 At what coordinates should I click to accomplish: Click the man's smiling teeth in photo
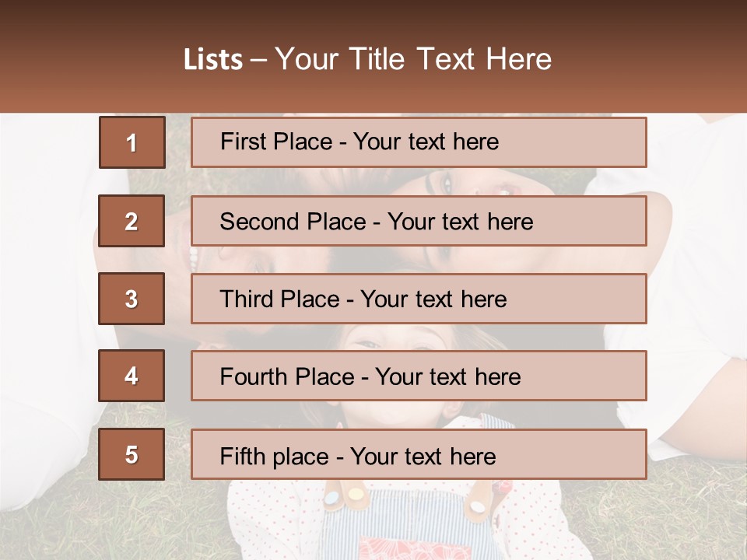(192, 257)
